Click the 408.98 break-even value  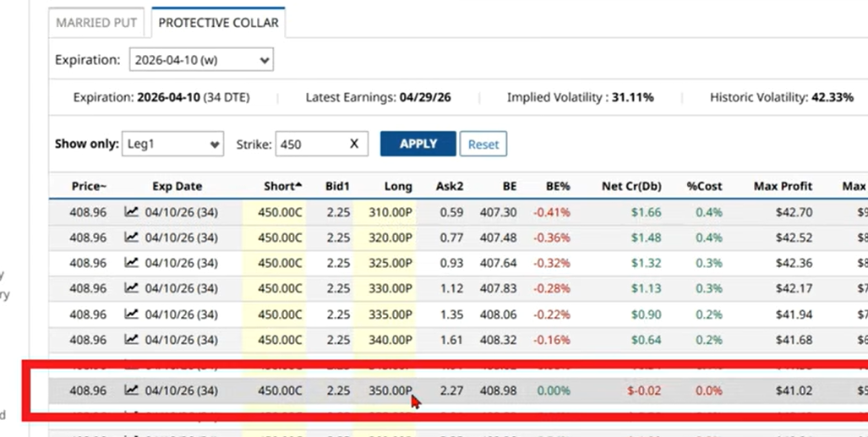[498, 391]
